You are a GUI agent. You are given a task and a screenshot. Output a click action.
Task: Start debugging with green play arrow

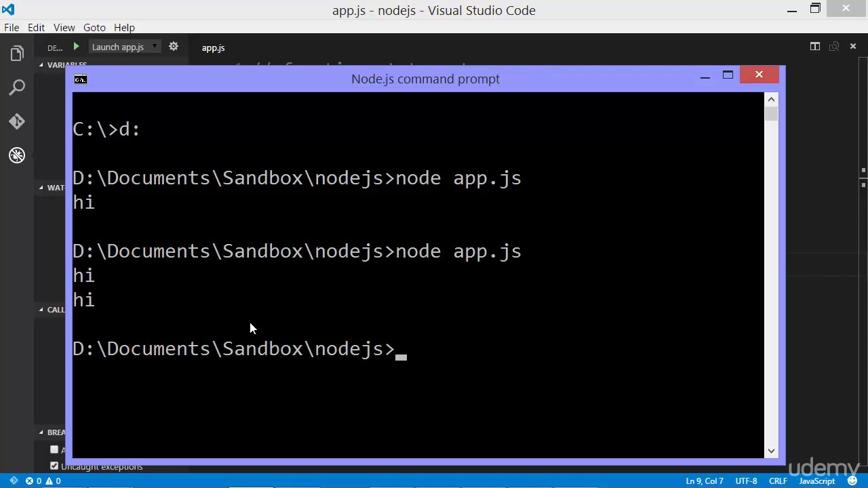coord(76,47)
